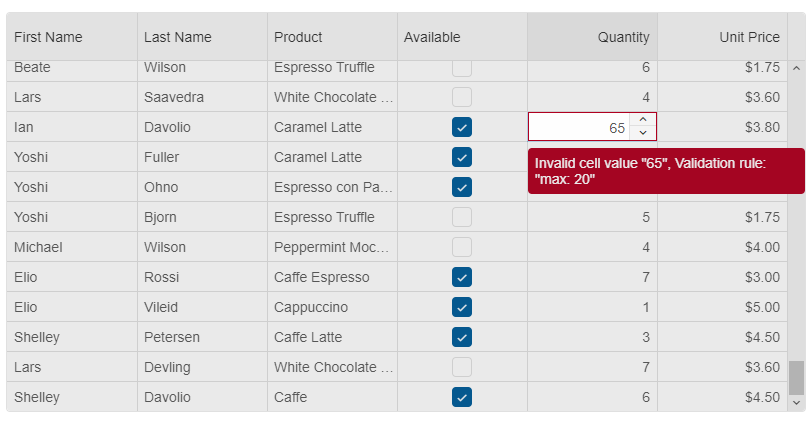Uncheck Available for Ian Davolio
Screen dimensions: 812x430
click(x=462, y=127)
